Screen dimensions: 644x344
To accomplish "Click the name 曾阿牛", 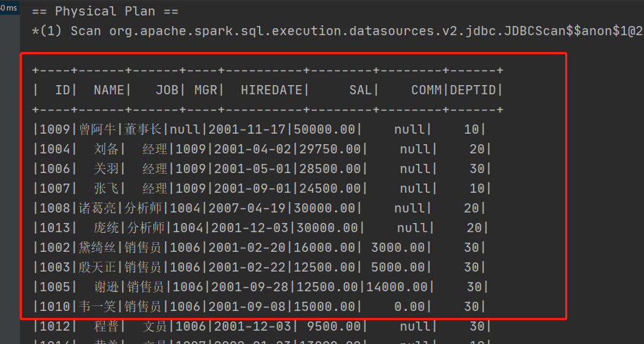I will tap(97, 129).
